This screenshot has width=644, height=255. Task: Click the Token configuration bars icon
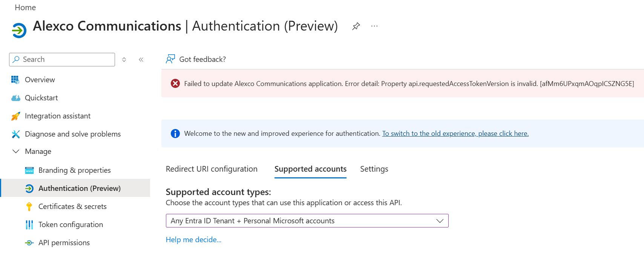click(29, 225)
